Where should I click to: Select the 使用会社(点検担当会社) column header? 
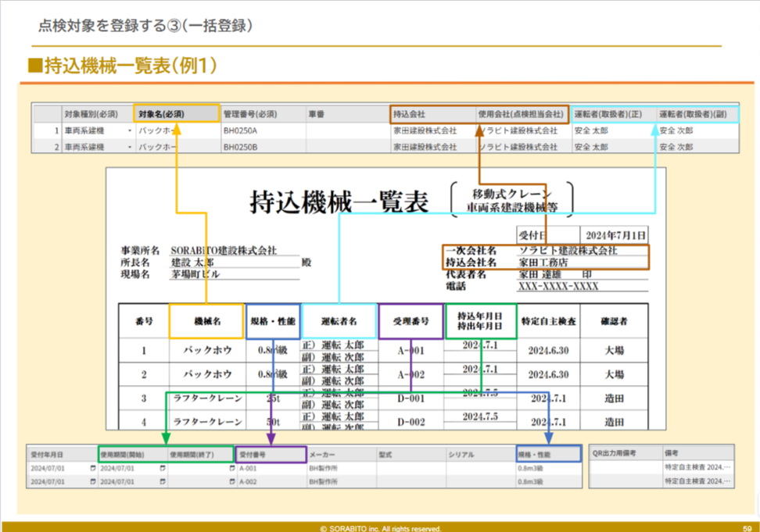coord(521,114)
